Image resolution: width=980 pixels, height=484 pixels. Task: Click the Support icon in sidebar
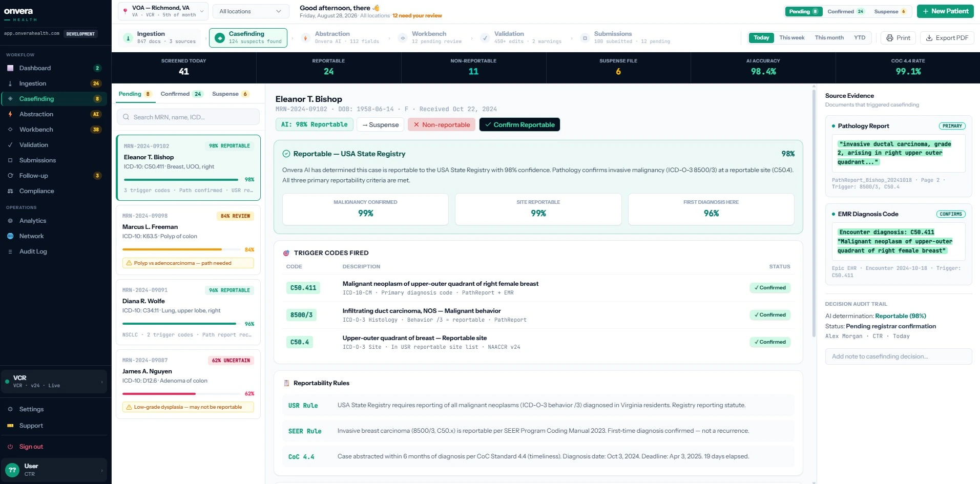10,426
